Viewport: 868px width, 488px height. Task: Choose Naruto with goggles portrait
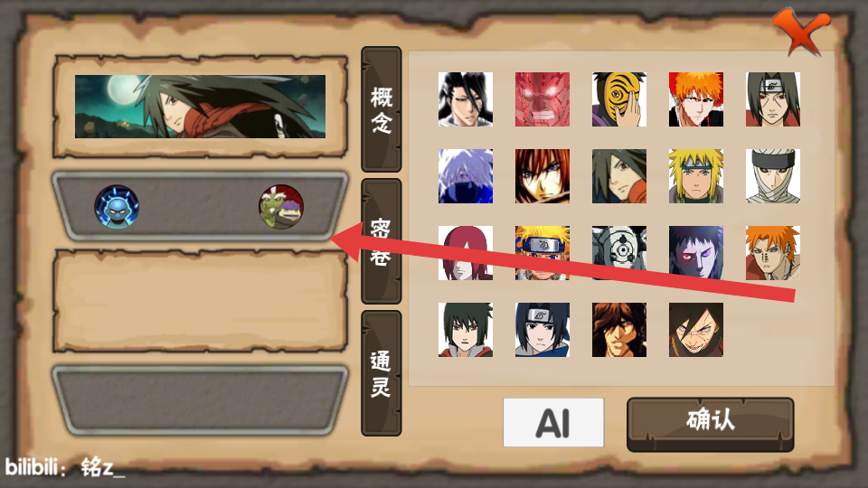(x=542, y=253)
